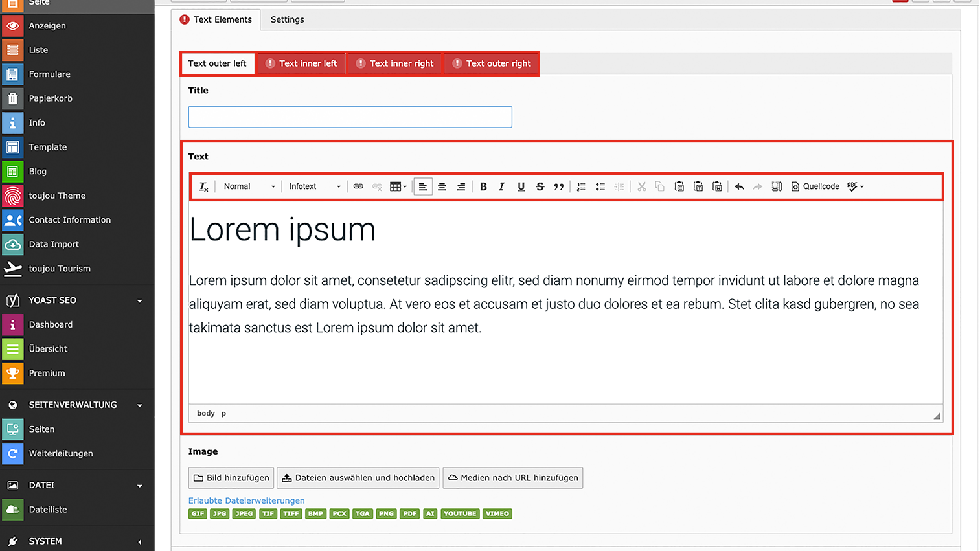This screenshot has width=980, height=551.
Task: Click the Undo arrow in toolbar
Action: click(x=739, y=186)
